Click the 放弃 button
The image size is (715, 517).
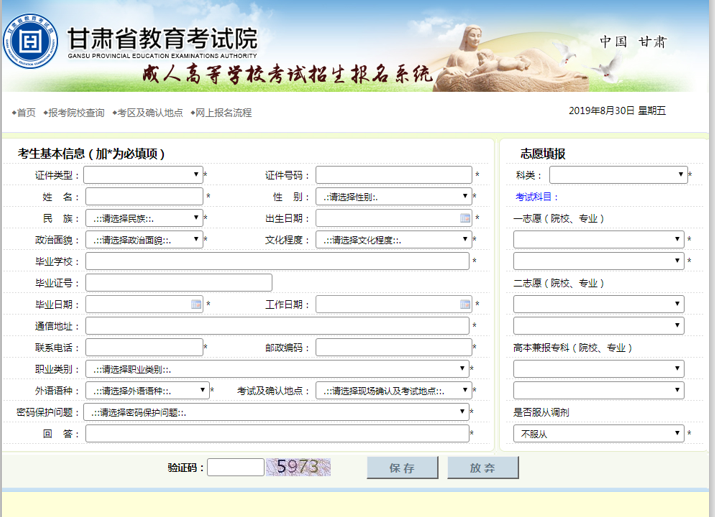click(482, 467)
